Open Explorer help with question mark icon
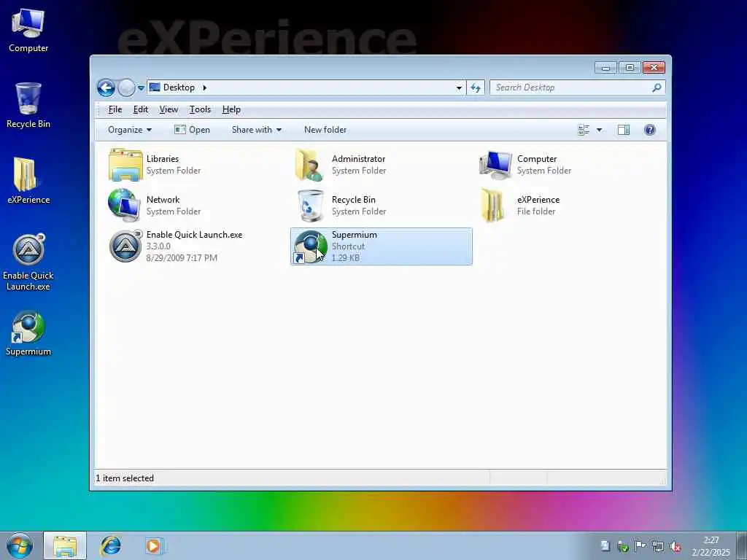The height and width of the screenshot is (560, 747). tap(649, 130)
